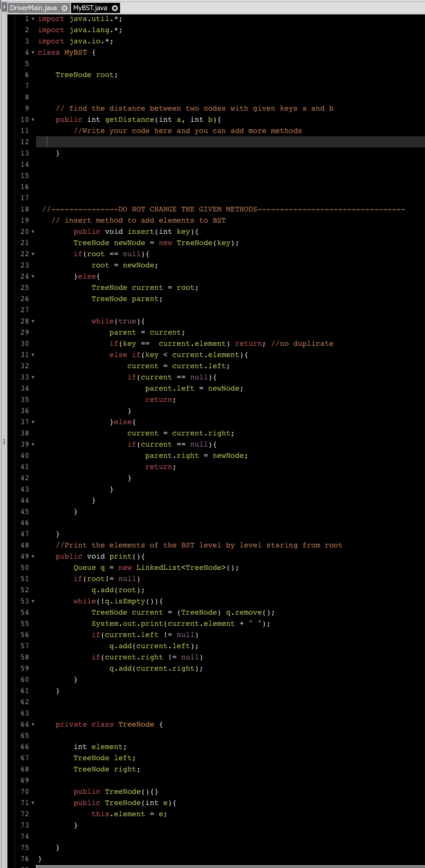Click the 'TreeNode right;' field
The width and height of the screenshot is (425, 868).
107,769
